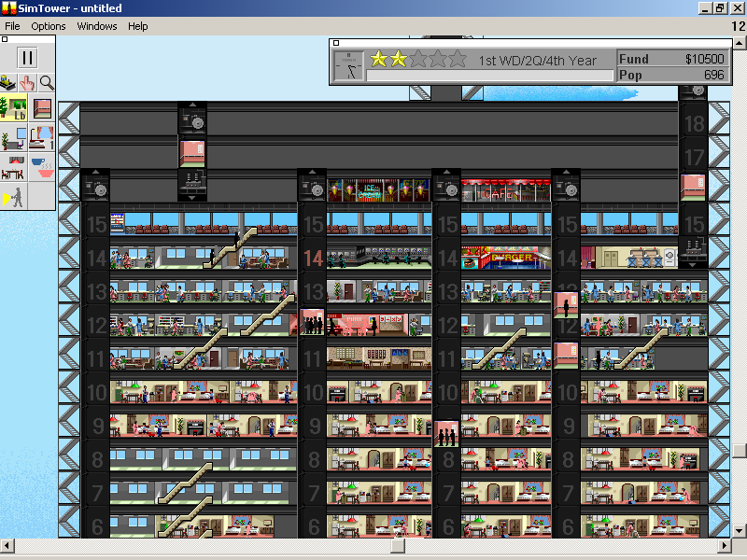Select the pointing hand finger tool
747x560 pixels.
[27, 83]
